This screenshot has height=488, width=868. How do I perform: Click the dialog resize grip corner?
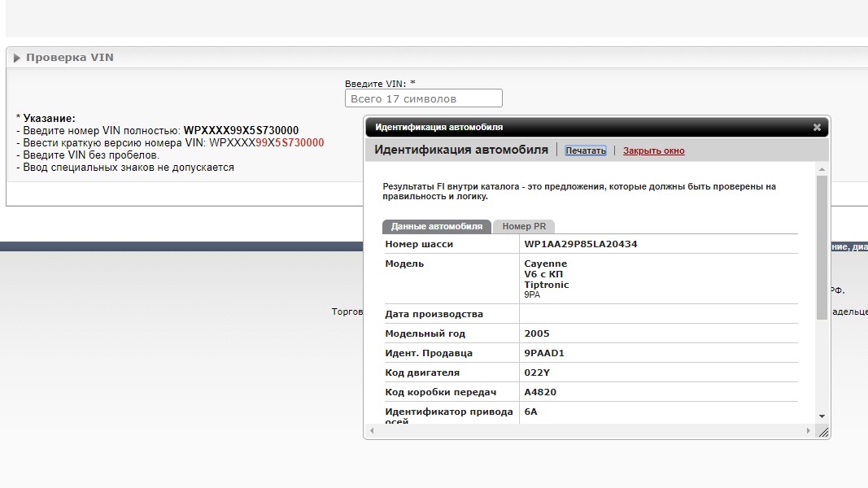823,432
